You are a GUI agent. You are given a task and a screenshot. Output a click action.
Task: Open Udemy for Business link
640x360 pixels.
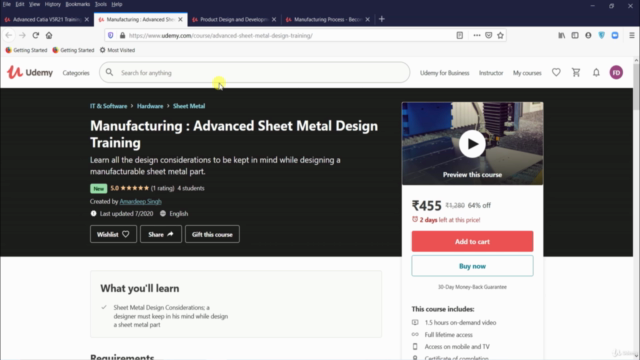pos(444,73)
